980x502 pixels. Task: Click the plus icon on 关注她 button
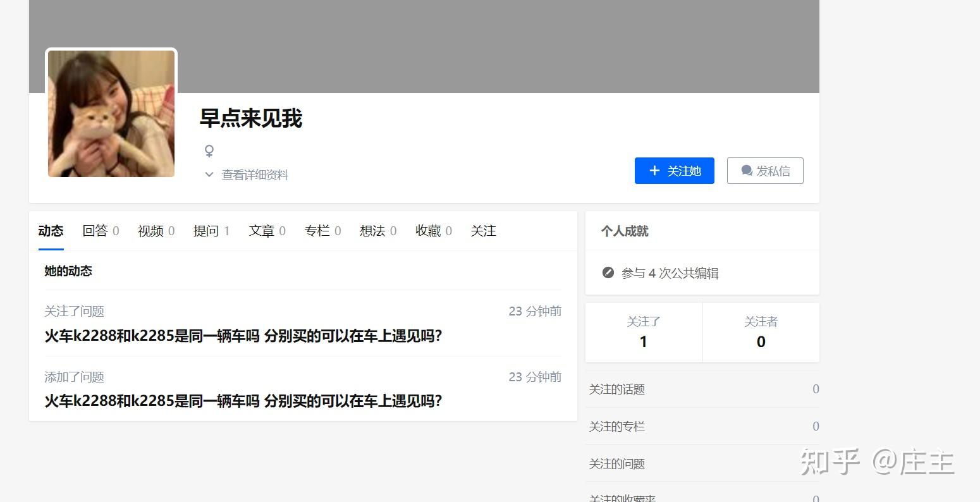(654, 170)
